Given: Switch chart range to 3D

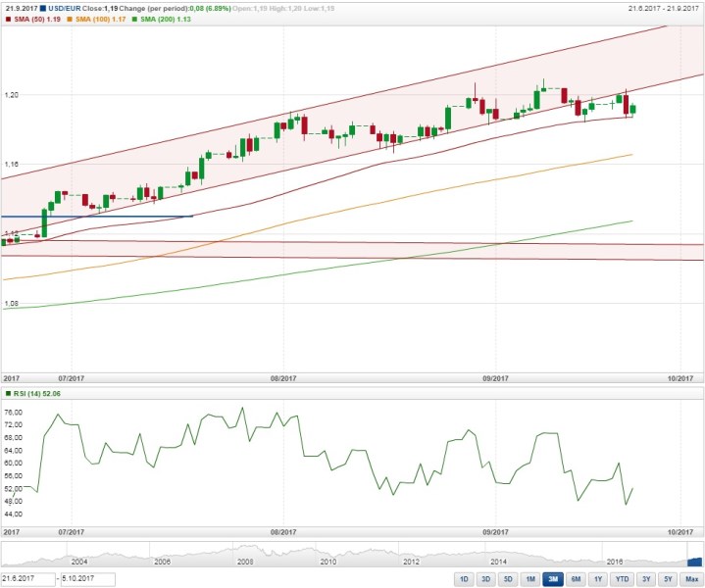Looking at the screenshot, I should coord(485,579).
